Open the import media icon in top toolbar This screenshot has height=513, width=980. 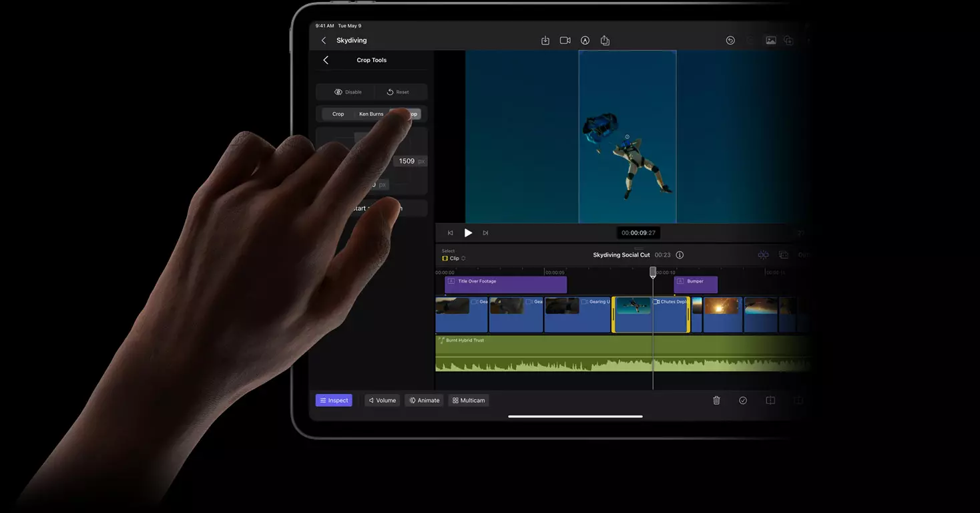coord(545,41)
